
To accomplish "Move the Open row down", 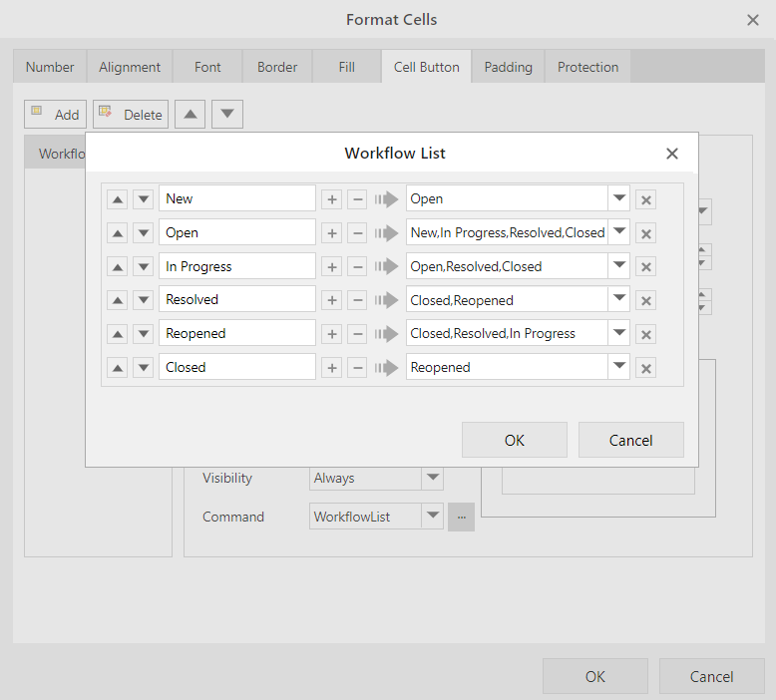I will pyautogui.click(x=144, y=233).
